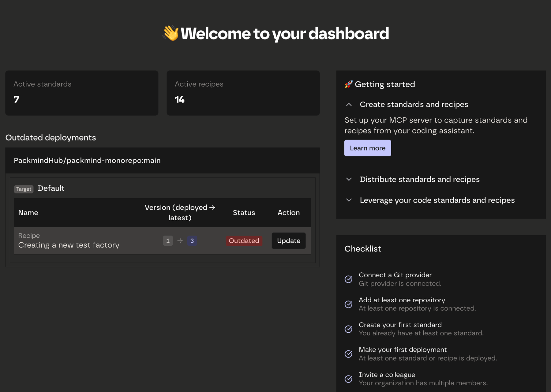Click the Target badge next to Default
Image resolution: width=551 pixels, height=392 pixels.
tap(24, 189)
